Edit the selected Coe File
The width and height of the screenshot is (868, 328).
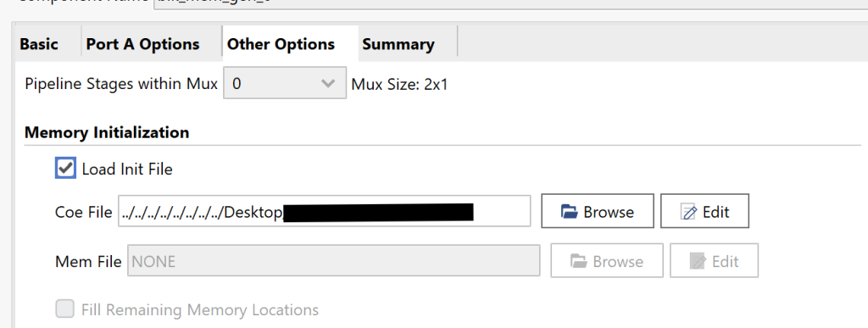pyautogui.click(x=704, y=211)
